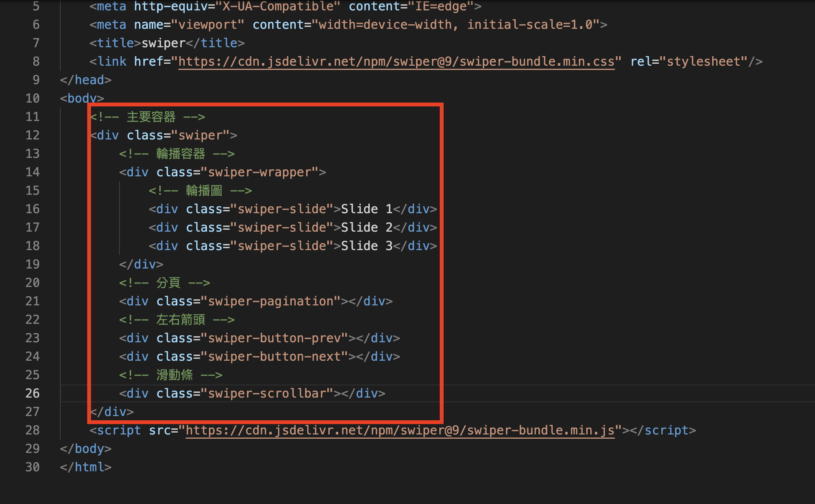
Task: Click the "stylesheet" rel value on line 8
Action: click(x=703, y=61)
